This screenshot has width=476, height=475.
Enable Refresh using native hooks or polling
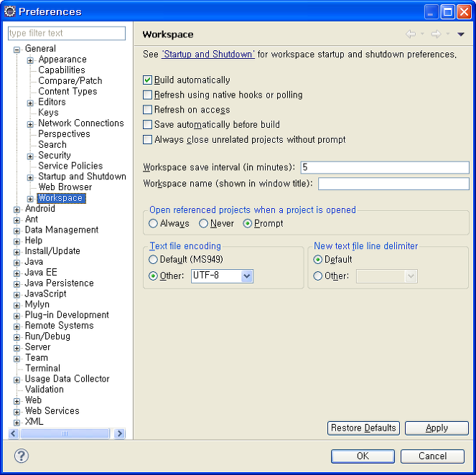pos(147,95)
